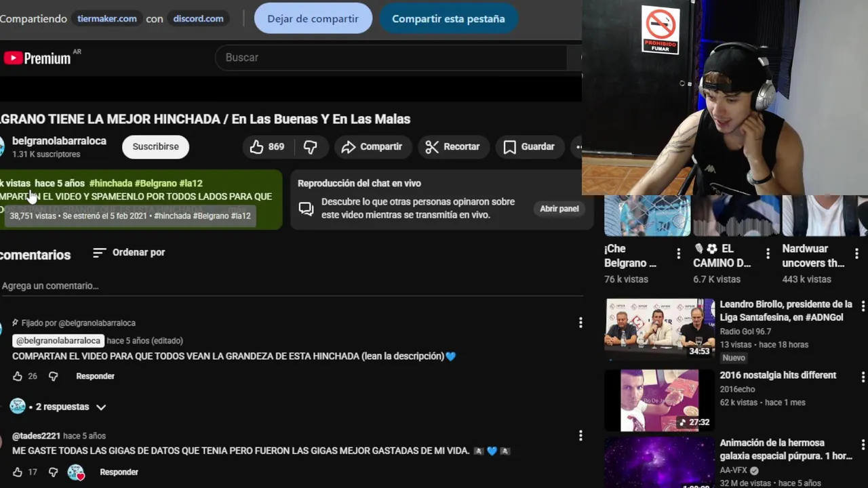The height and width of the screenshot is (488, 868).
Task: Click the Fijado por @belgranolabarraloca label
Action: pyautogui.click(x=73, y=323)
